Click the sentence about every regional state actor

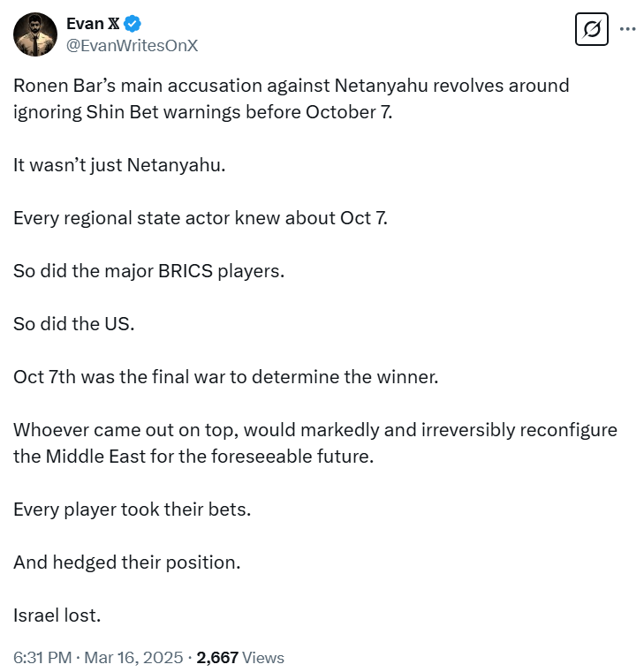point(200,218)
